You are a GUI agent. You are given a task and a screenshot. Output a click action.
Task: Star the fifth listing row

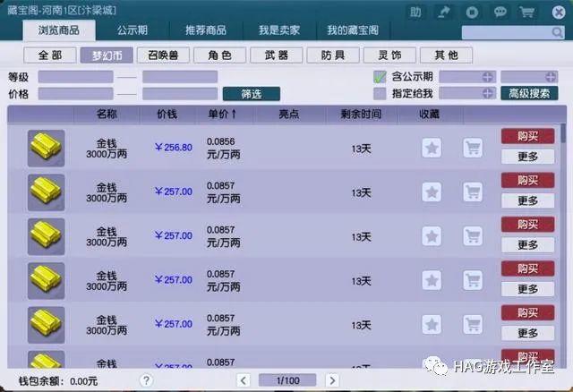pyautogui.click(x=432, y=324)
